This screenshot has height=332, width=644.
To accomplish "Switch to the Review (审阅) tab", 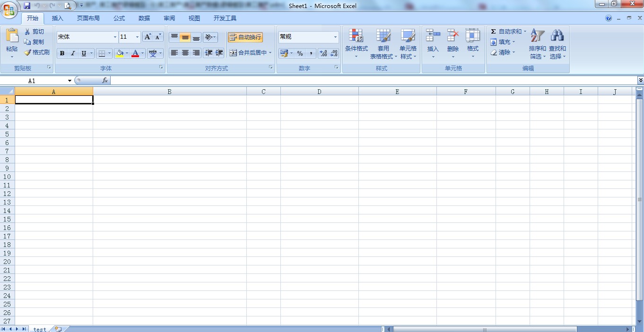I will 169,18.
